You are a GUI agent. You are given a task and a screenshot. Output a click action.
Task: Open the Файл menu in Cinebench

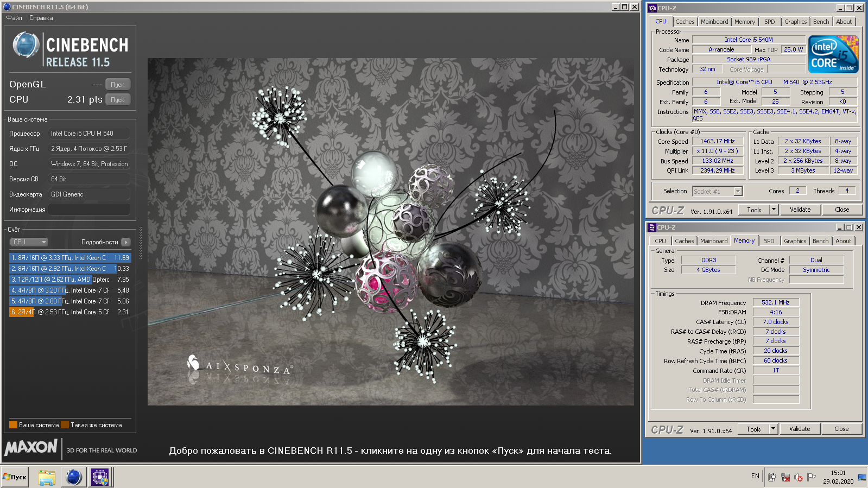point(14,18)
